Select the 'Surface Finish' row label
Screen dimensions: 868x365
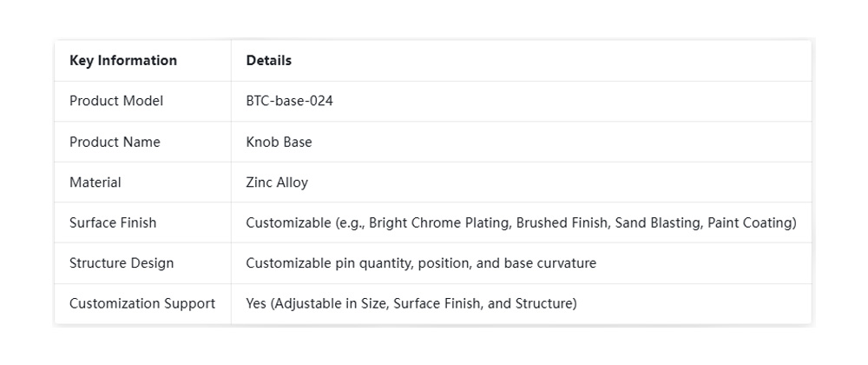point(113,222)
